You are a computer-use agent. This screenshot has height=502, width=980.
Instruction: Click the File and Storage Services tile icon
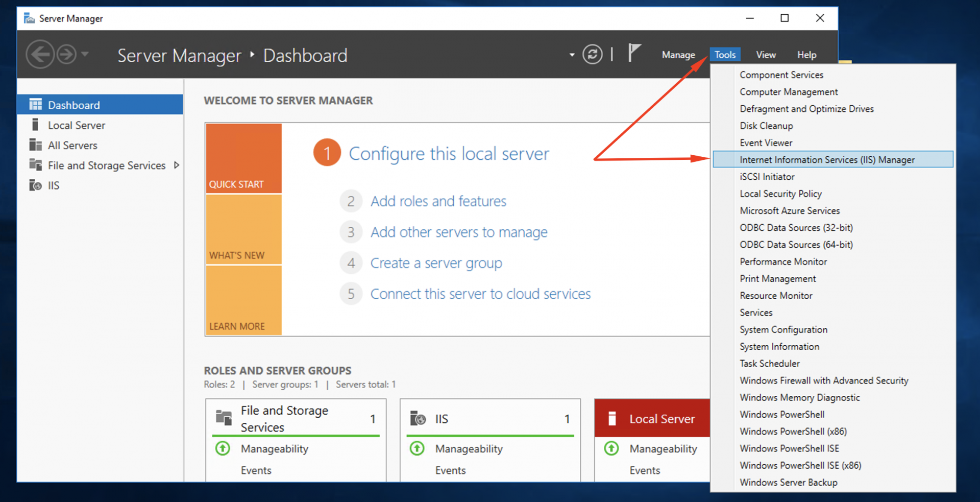[x=224, y=418]
